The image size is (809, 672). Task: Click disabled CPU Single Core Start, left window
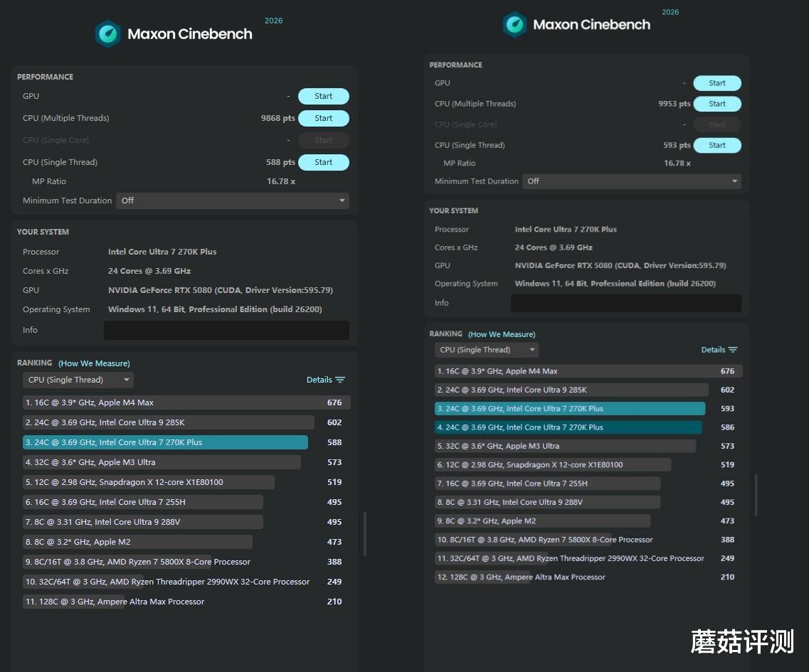324,140
